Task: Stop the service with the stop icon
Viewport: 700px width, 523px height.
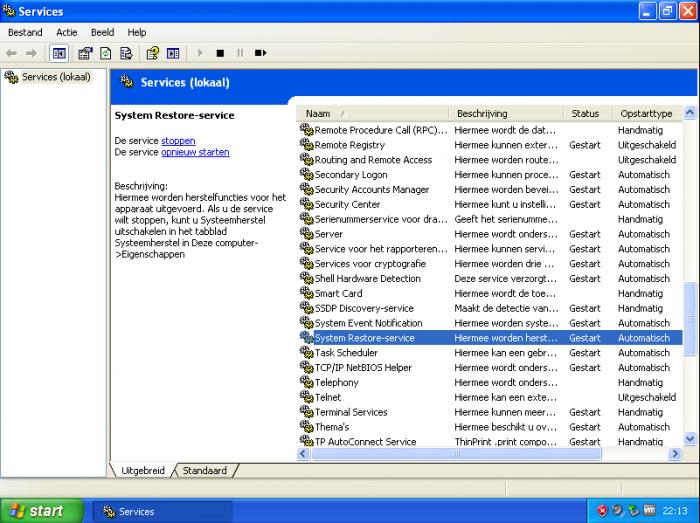Action: pyautogui.click(x=220, y=53)
